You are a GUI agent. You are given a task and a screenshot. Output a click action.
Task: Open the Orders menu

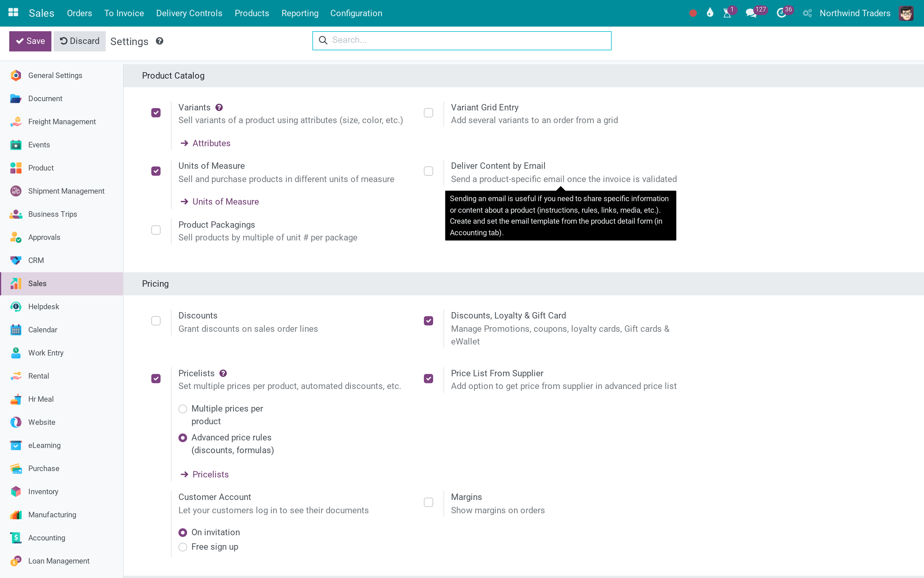(x=79, y=13)
